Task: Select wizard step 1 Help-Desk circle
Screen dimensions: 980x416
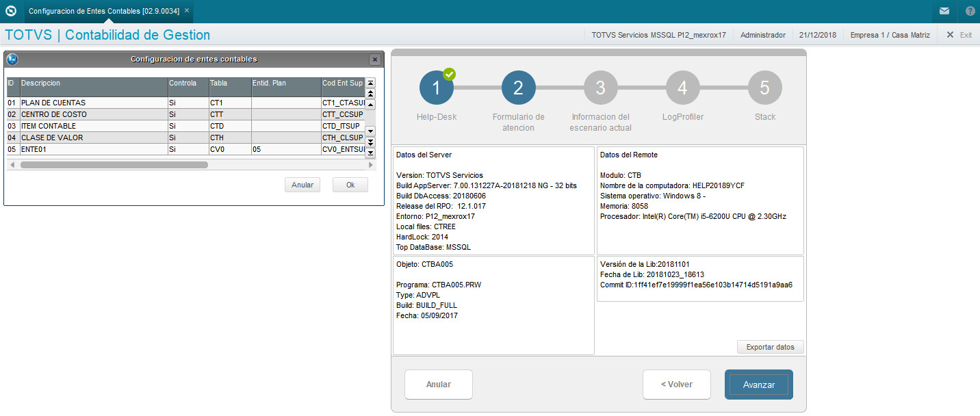Action: pos(437,88)
